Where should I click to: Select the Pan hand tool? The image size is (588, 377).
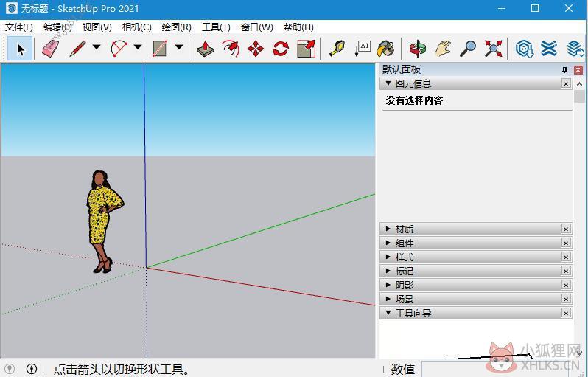[x=443, y=49]
